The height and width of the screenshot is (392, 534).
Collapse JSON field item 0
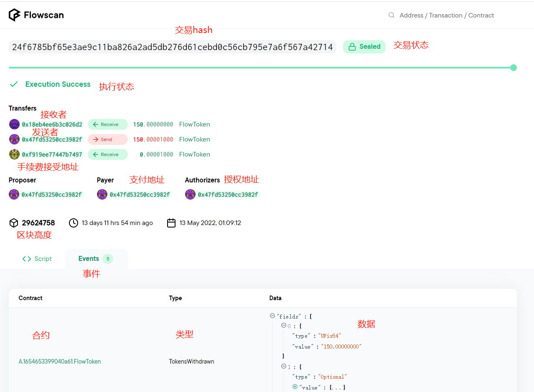[283, 326]
